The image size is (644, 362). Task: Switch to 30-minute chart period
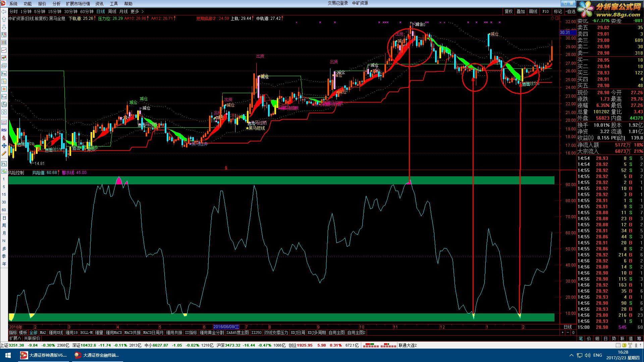pos(71,11)
